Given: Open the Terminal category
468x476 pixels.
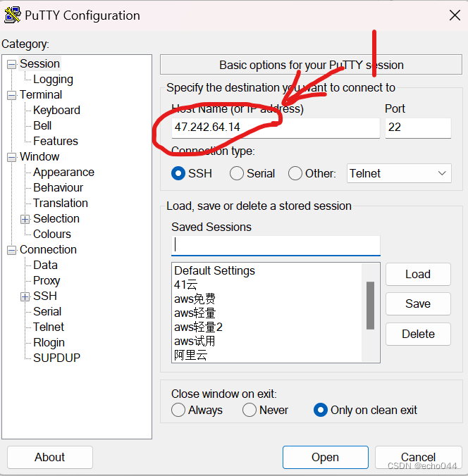Looking at the screenshot, I should (x=41, y=95).
